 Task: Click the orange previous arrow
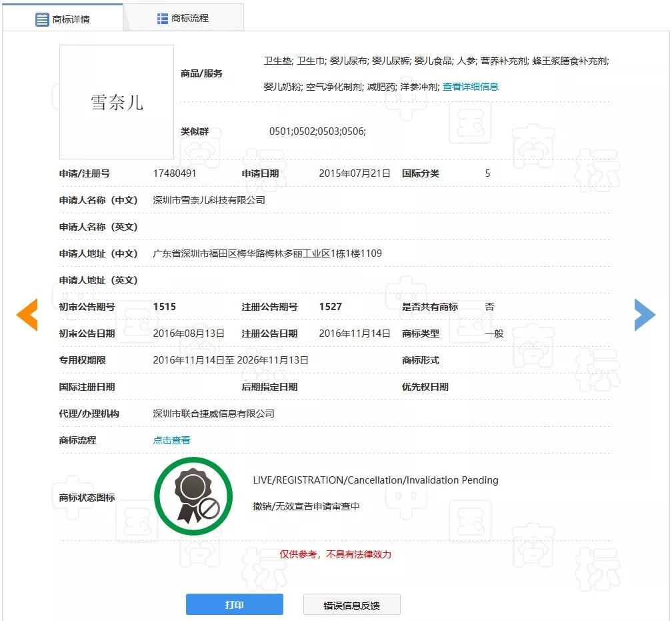[27, 315]
